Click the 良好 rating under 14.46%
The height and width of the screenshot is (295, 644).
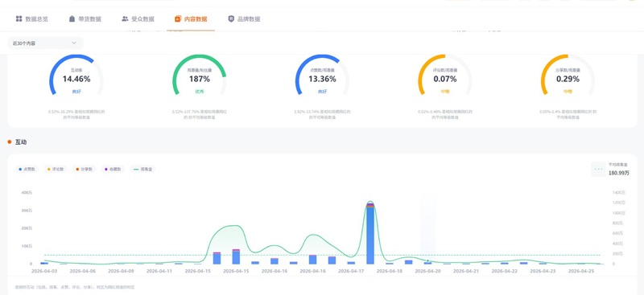pos(76,92)
